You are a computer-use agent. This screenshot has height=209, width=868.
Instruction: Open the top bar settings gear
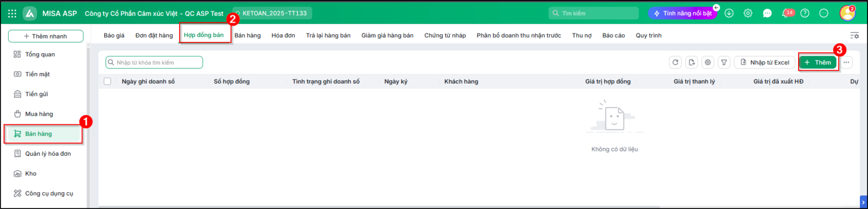click(x=748, y=13)
